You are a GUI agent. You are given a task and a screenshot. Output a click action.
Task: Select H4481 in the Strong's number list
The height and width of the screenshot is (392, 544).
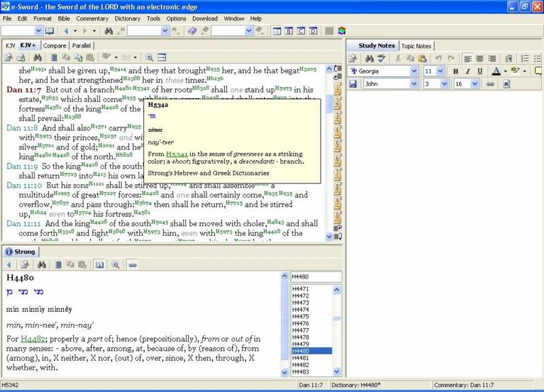(x=301, y=358)
